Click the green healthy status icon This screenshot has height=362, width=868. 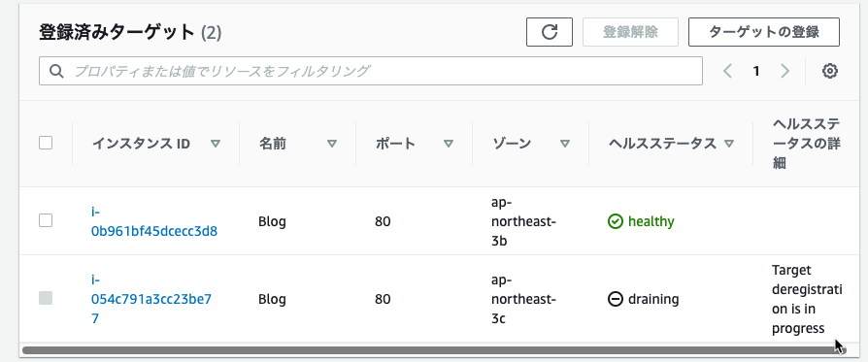click(x=615, y=221)
